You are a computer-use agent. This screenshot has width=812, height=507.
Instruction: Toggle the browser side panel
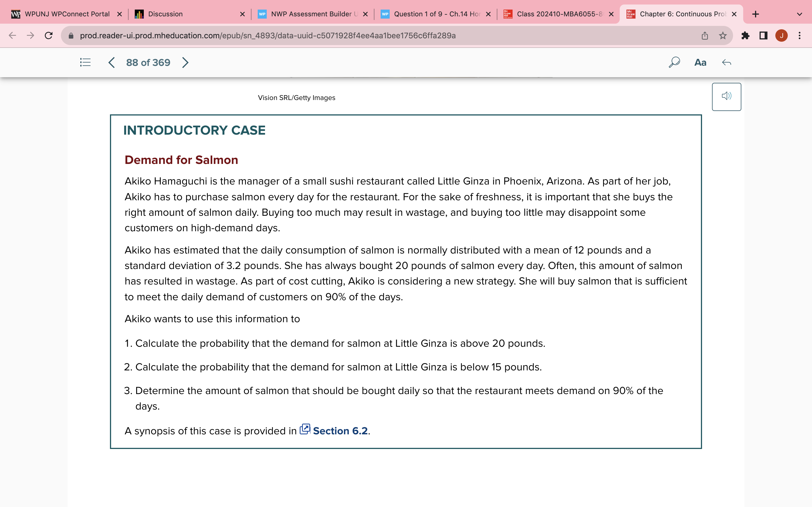click(763, 35)
